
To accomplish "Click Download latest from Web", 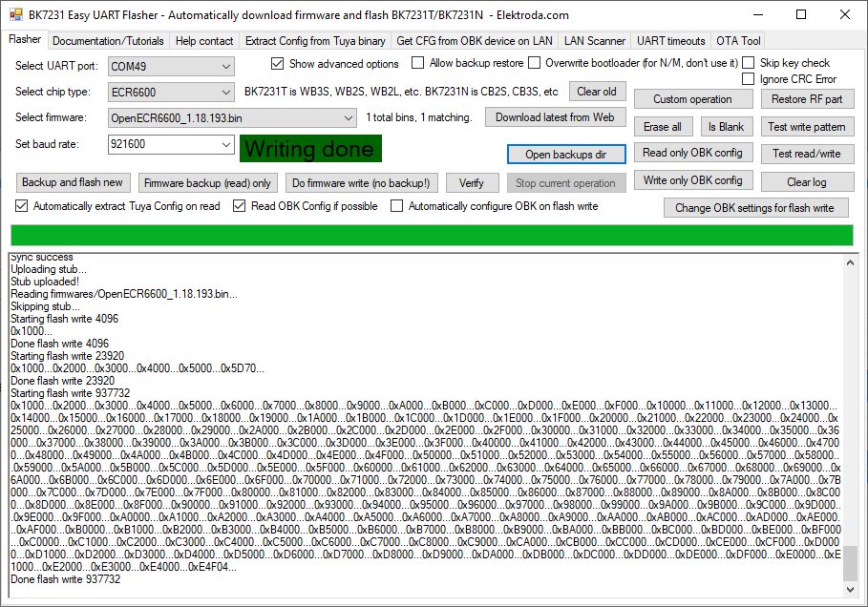I will tap(555, 117).
